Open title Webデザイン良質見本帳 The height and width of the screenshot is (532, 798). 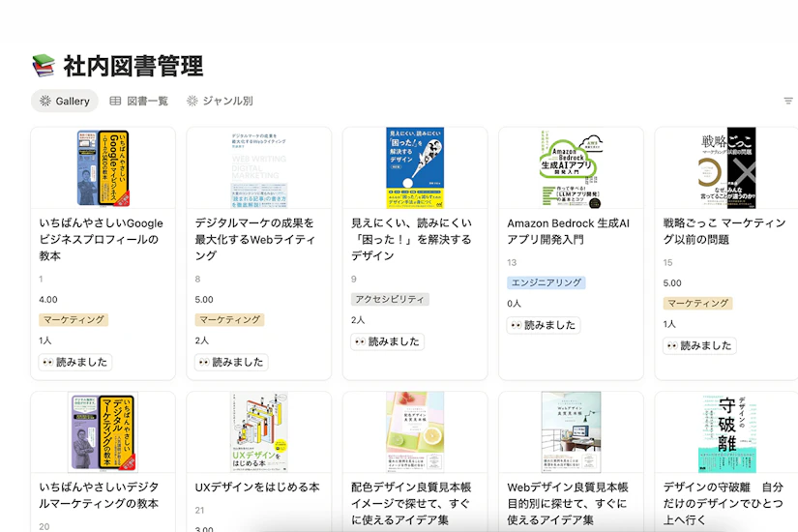coord(568,504)
